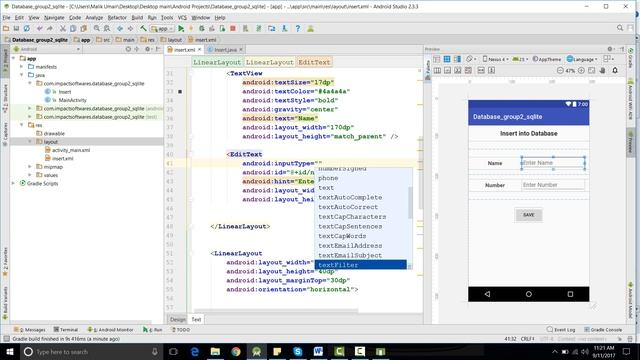Viewport: 640px width, 360px height.
Task: Choose textEmailAddress from autocomplete list
Action: point(350,246)
